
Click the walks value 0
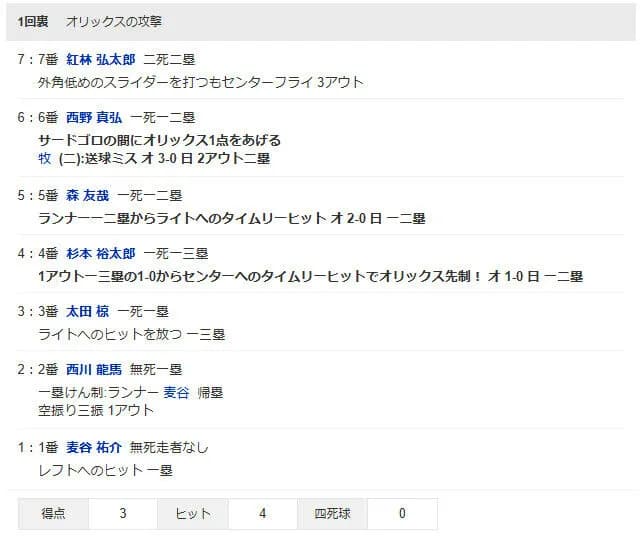(402, 514)
